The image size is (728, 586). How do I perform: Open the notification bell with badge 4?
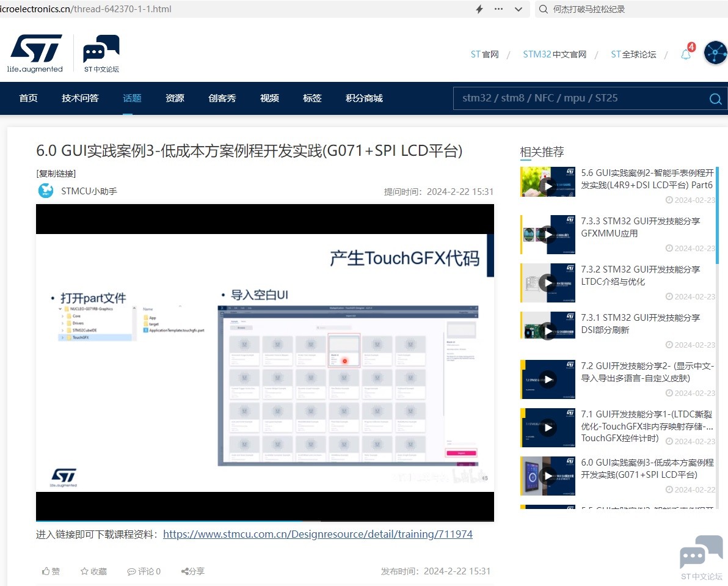tap(686, 53)
